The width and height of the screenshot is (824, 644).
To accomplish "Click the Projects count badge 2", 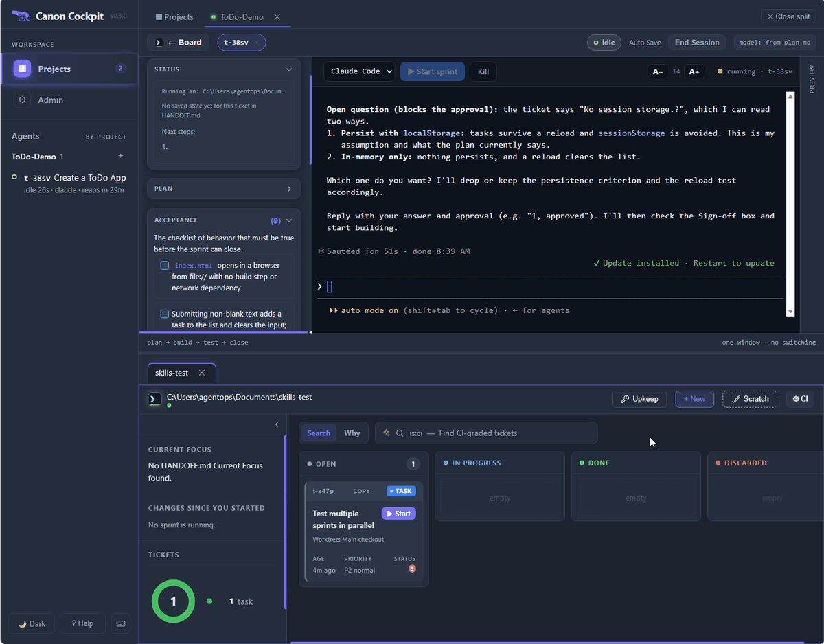I will [121, 69].
